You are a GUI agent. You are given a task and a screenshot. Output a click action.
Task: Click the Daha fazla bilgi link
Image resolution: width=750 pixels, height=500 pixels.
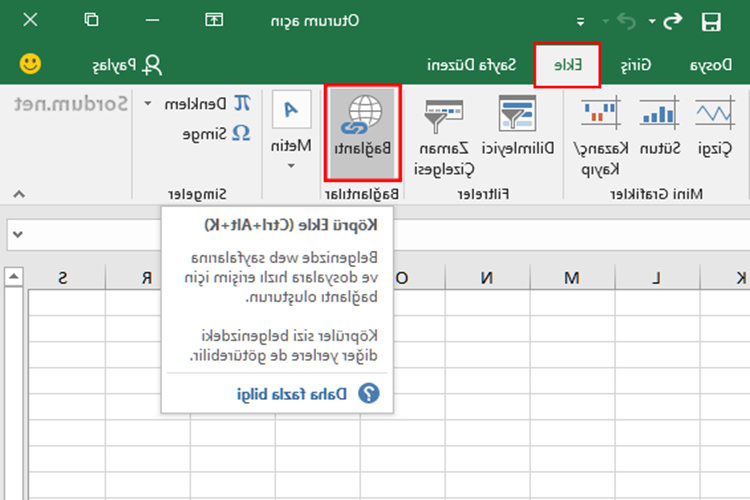point(291,394)
